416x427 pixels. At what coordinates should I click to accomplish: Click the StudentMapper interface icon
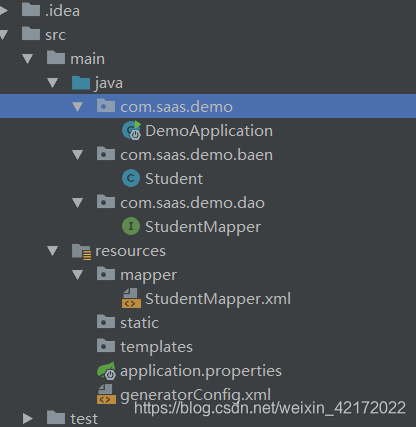(x=131, y=226)
